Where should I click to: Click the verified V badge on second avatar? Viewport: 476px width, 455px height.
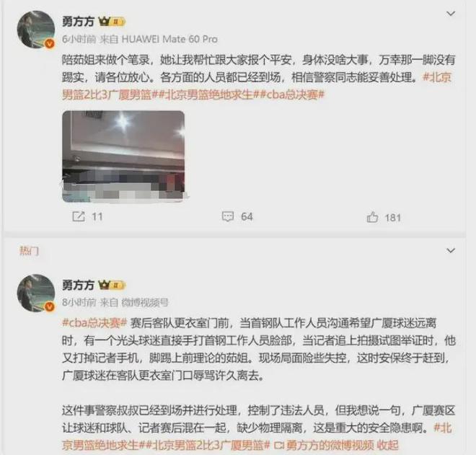(50, 307)
